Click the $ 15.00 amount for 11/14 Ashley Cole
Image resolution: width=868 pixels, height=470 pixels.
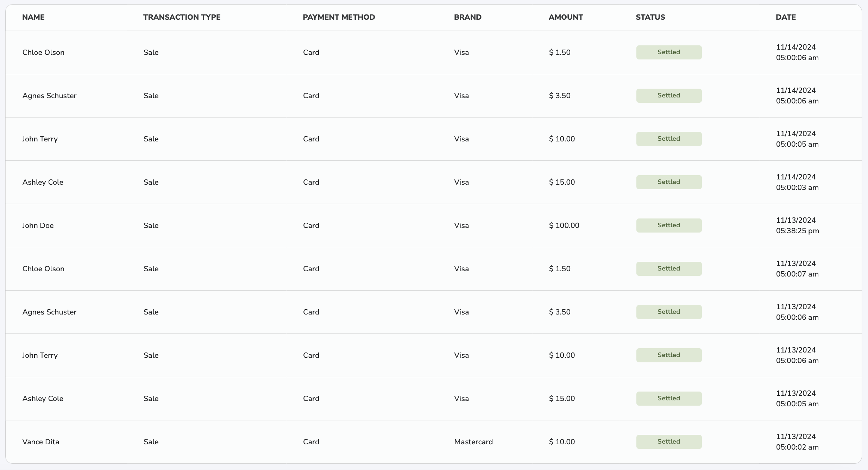(562, 182)
